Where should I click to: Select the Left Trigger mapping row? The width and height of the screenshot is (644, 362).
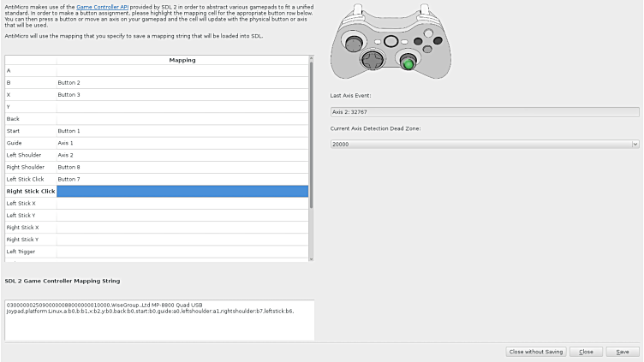click(x=182, y=252)
